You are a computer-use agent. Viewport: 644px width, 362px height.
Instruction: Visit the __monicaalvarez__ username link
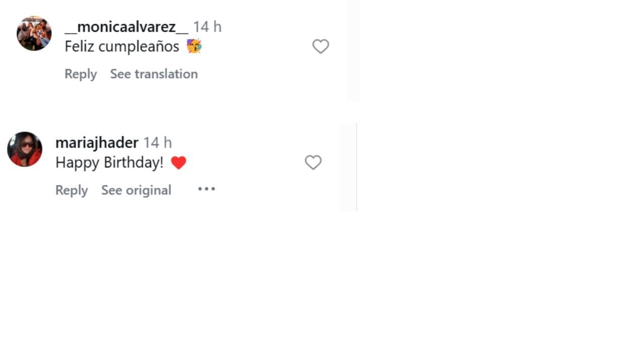[x=126, y=27]
